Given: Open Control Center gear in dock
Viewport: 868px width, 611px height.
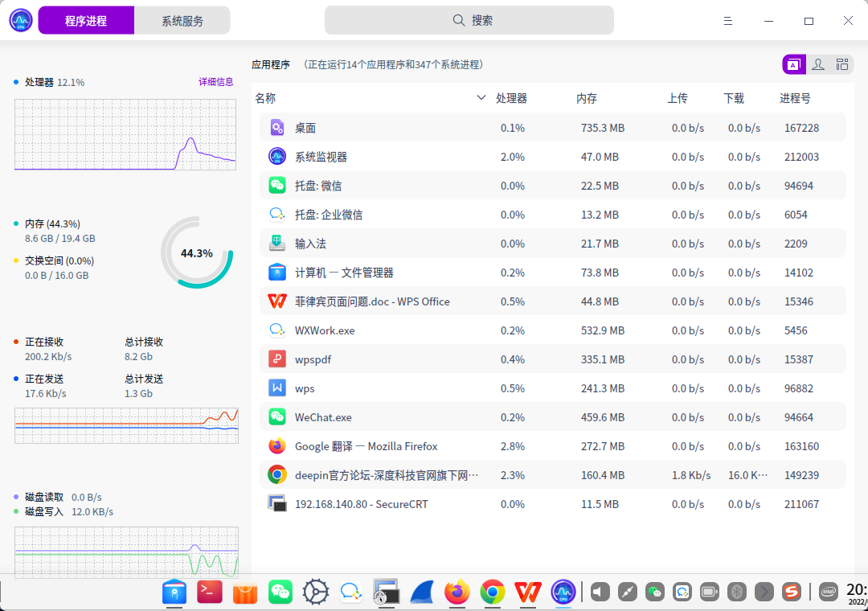Looking at the screenshot, I should coord(316,593).
